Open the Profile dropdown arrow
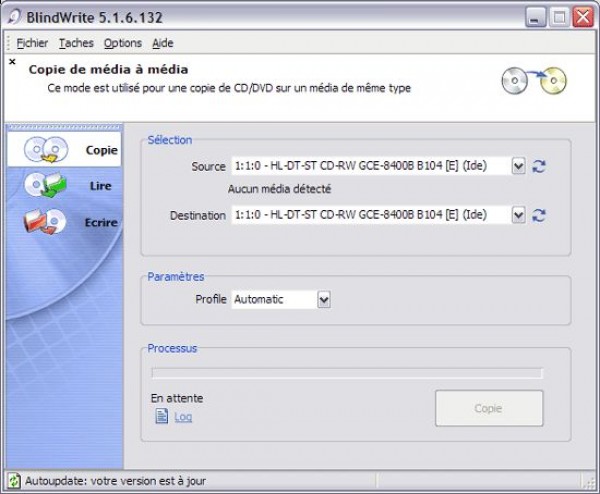The image size is (600, 494). tap(324, 300)
